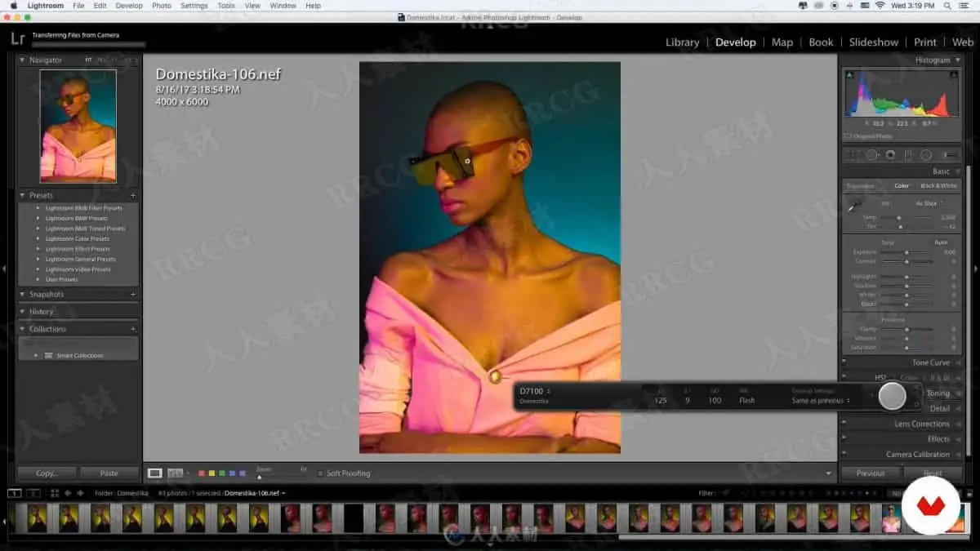
Task: Select the Crop Overlay tool
Action: tap(853, 155)
